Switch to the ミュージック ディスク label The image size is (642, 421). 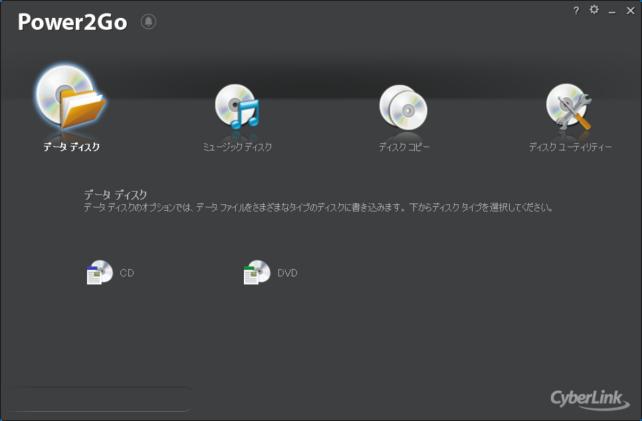pyautogui.click(x=237, y=147)
